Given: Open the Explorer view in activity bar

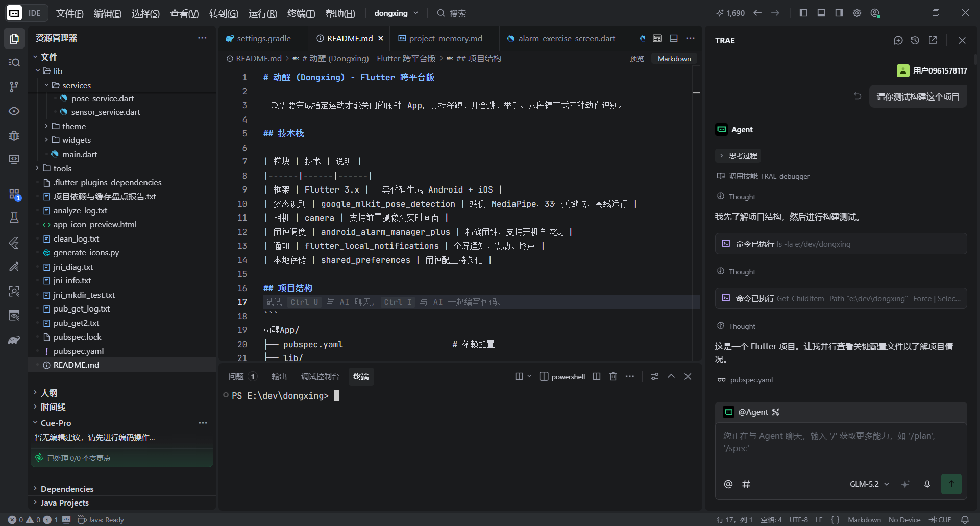Looking at the screenshot, I should pyautogui.click(x=14, y=38).
